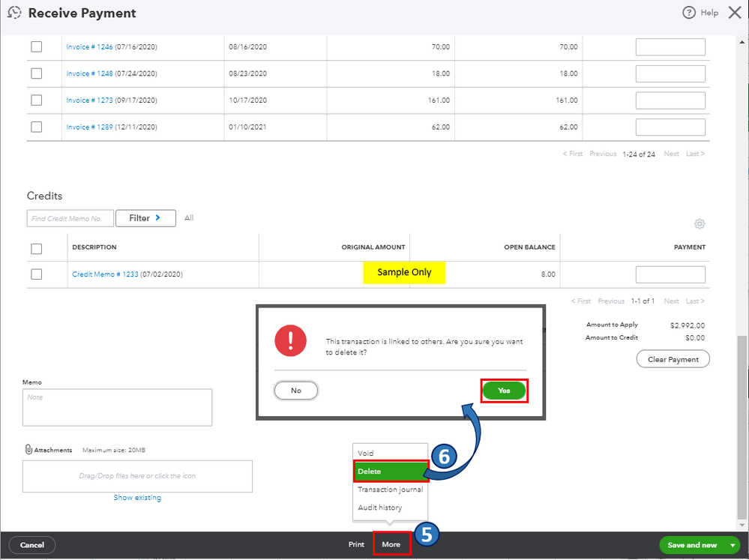Click the Attachments paperclip icon
The width and height of the screenshot is (749, 560).
[x=28, y=450]
